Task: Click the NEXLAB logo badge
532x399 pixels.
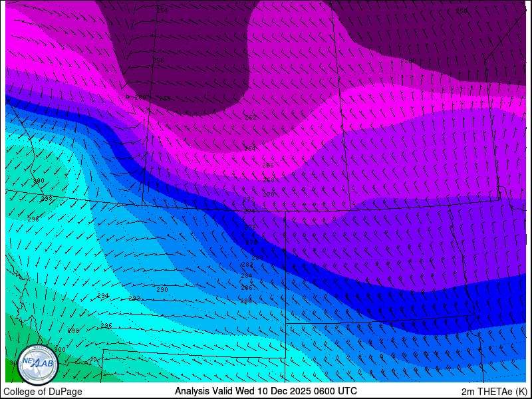Action: click(x=38, y=364)
